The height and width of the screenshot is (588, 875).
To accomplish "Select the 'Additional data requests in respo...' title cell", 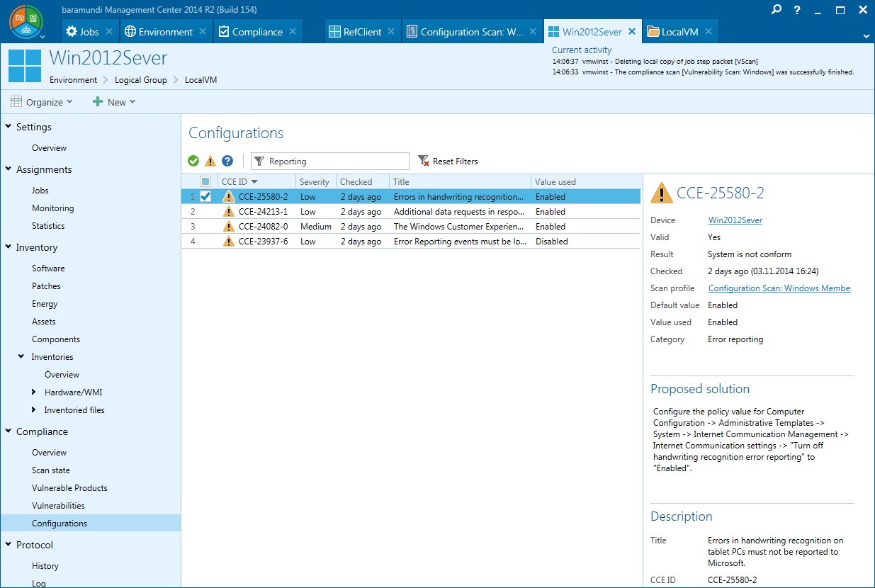I will [461, 212].
